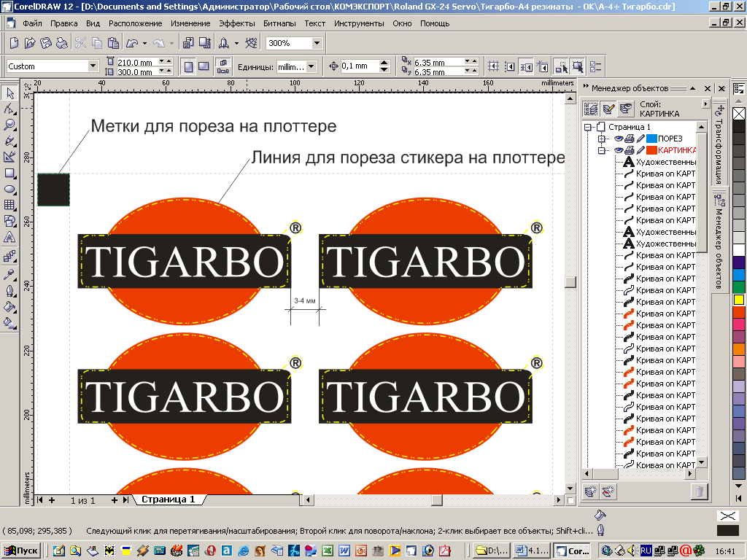Collapse the Страница 1 tree node
The image size is (747, 560).
pos(587,127)
